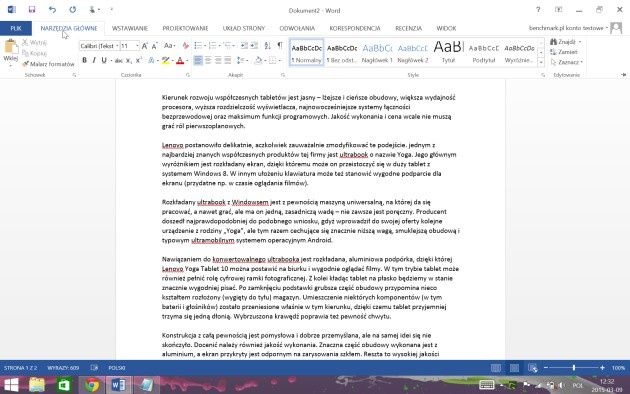This screenshot has height=394, width=630.
Task: Click Zamień replace in Edytowanie group
Action: [x=564, y=52]
